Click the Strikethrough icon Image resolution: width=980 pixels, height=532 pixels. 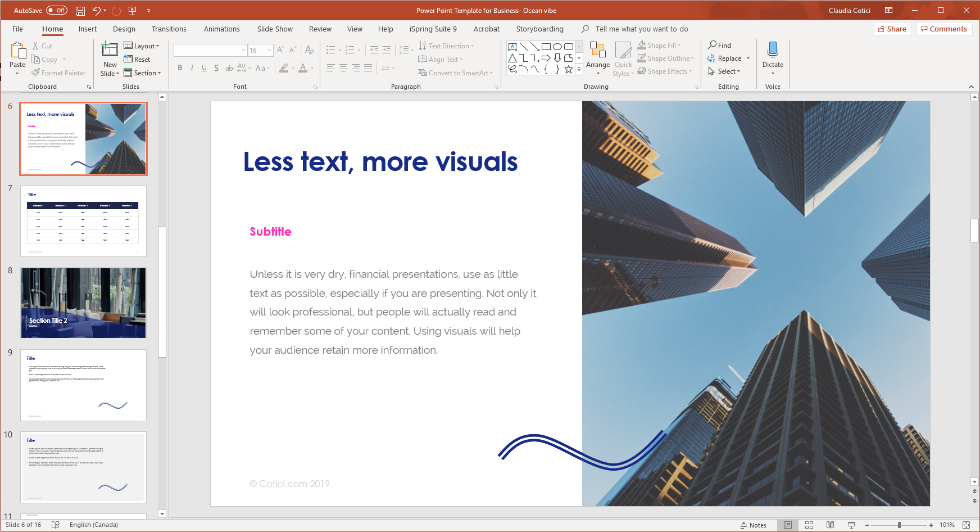click(229, 68)
